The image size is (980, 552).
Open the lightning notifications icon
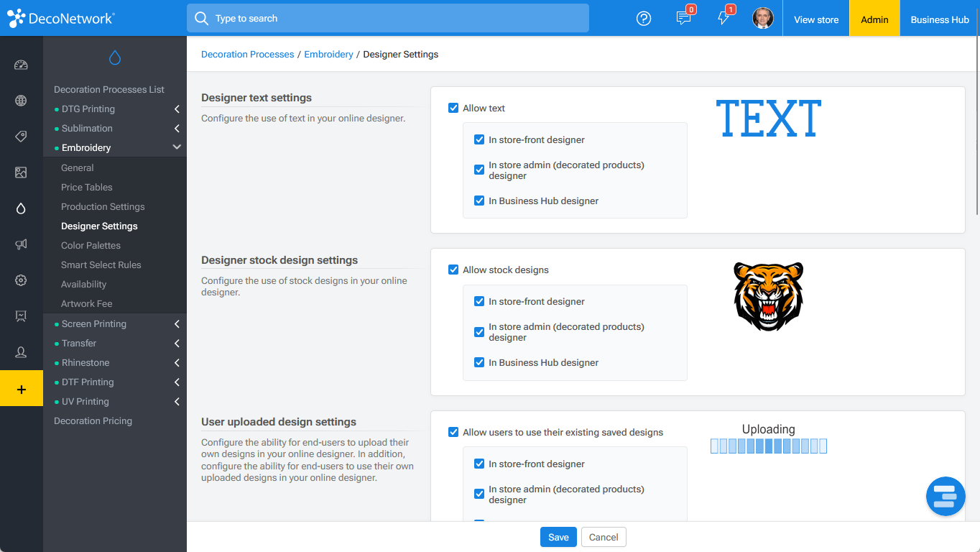[724, 18]
